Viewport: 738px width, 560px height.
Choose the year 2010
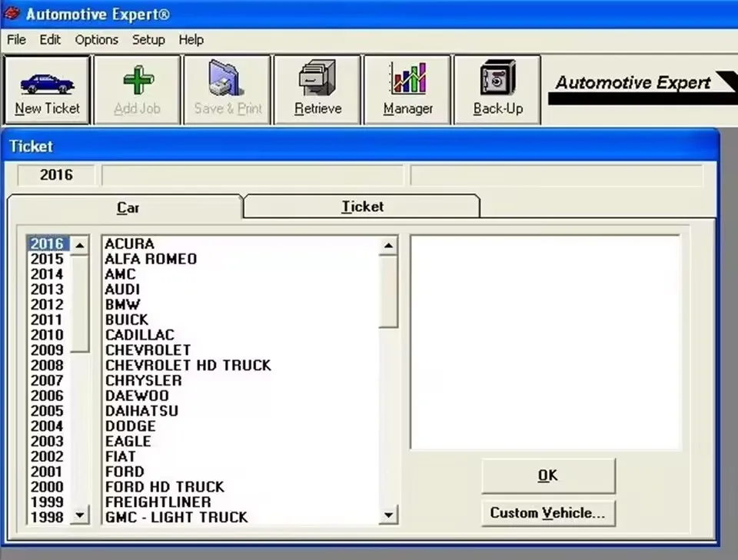[48, 334]
